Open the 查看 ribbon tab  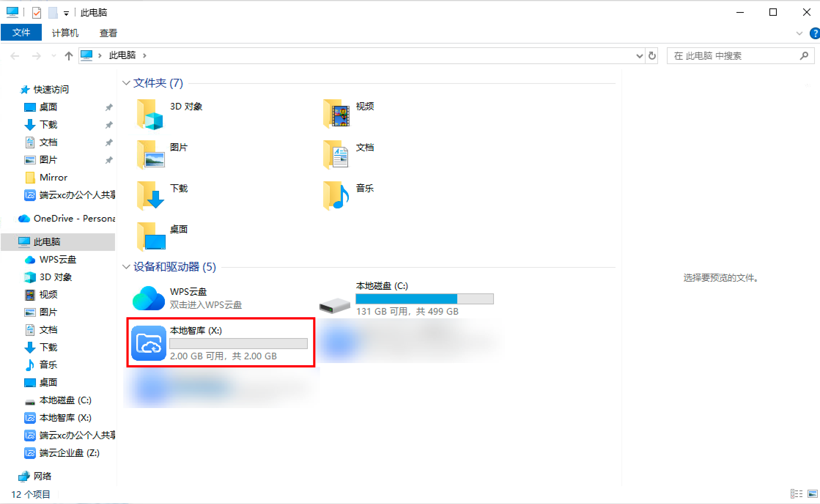[x=108, y=33]
